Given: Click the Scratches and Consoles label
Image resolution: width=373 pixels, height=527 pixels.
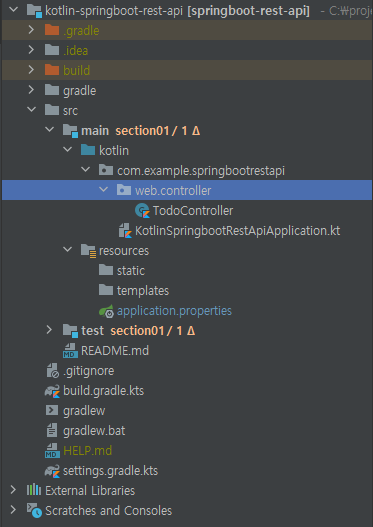Looking at the screenshot, I should [109, 511].
